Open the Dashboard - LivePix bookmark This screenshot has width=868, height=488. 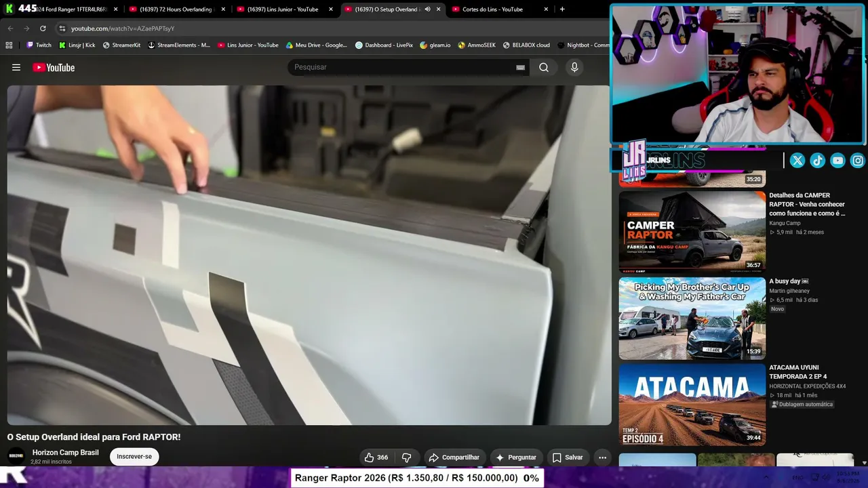coord(384,45)
